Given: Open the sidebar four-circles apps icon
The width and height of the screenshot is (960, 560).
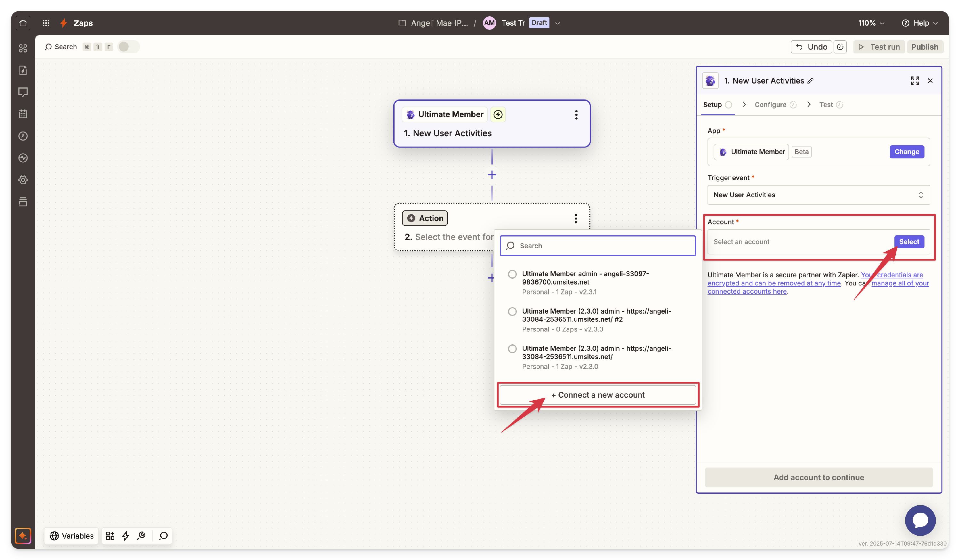Looking at the screenshot, I should (23, 48).
